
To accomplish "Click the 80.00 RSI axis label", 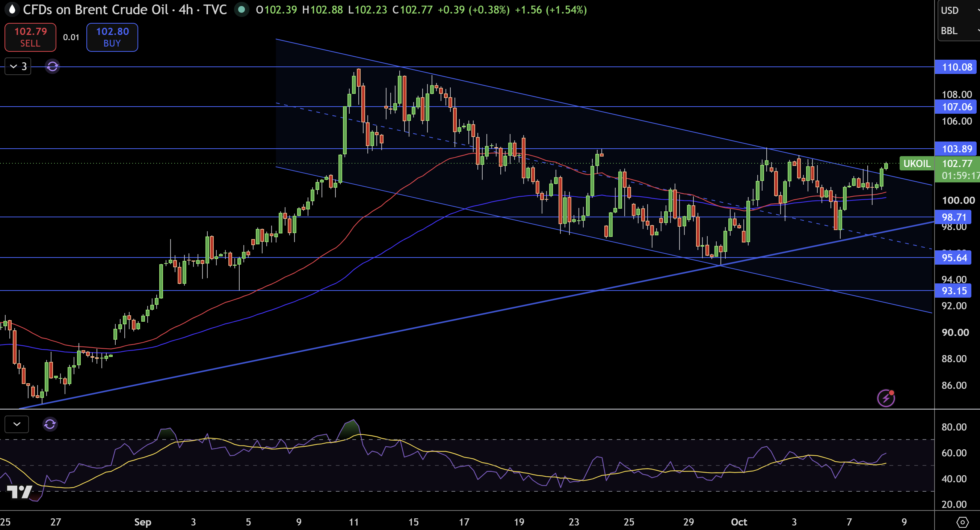I will tap(954, 427).
